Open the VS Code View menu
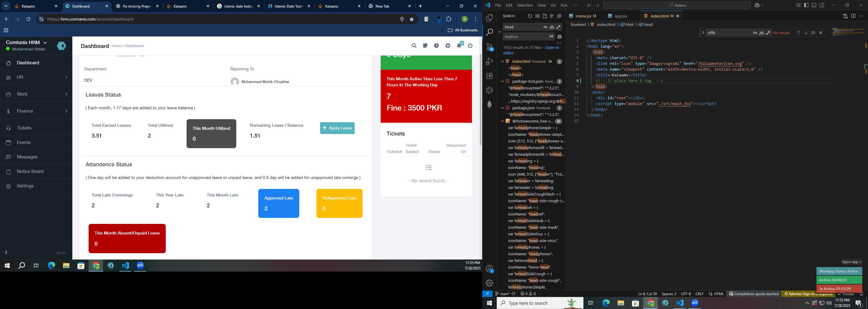868x309 pixels. coord(542,5)
